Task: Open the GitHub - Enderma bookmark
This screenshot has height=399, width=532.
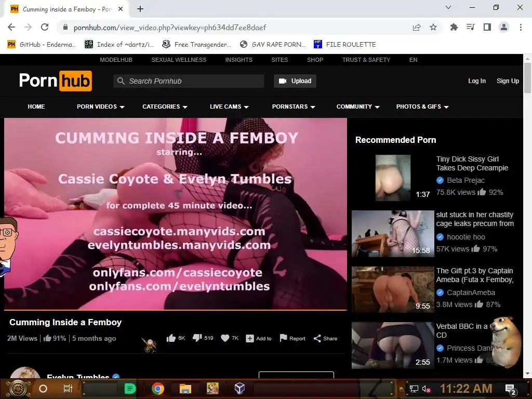Action: coord(42,45)
